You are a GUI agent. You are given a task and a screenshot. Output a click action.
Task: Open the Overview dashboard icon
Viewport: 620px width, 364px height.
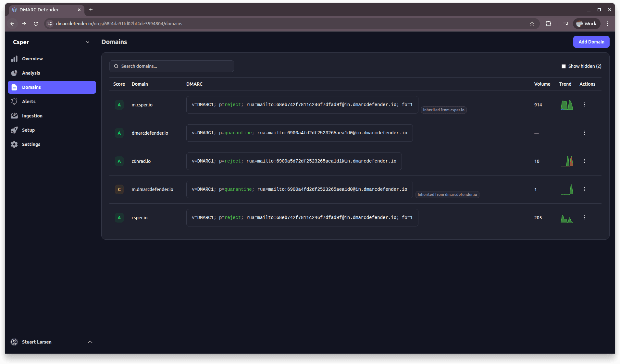pyautogui.click(x=15, y=59)
